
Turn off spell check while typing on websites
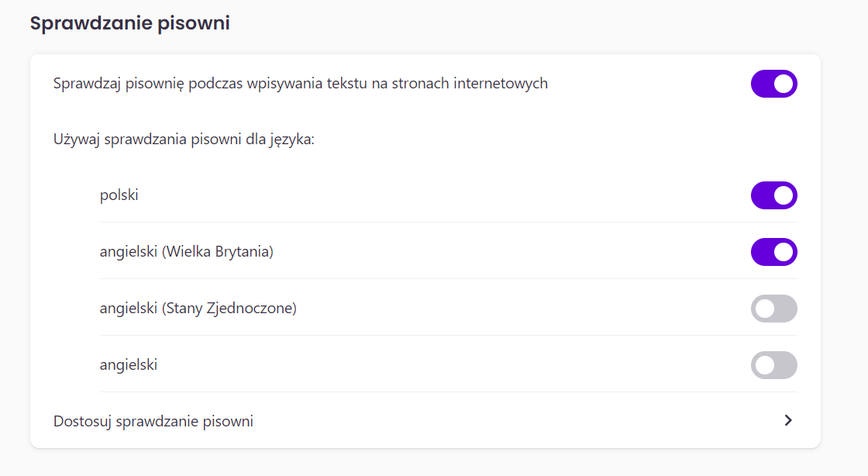click(774, 84)
